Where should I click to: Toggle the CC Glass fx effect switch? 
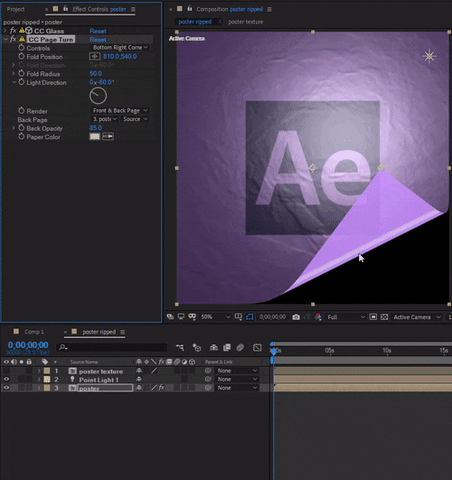pyautogui.click(x=13, y=31)
